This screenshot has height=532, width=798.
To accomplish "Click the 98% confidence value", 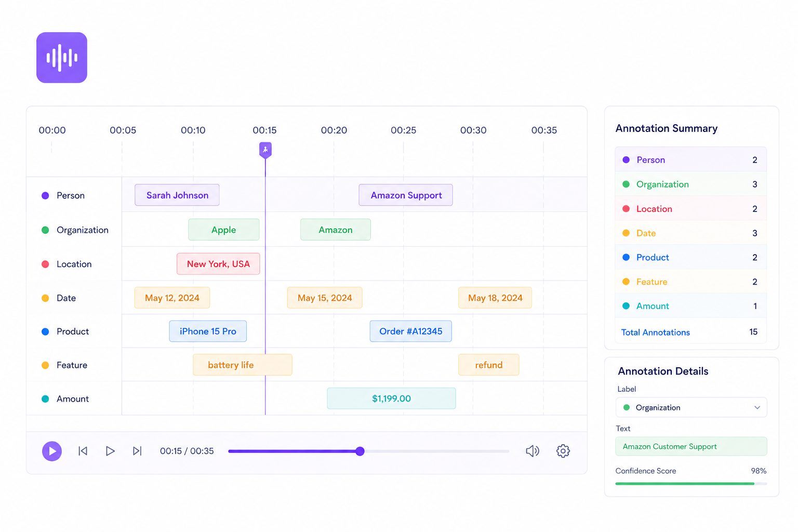I will tap(759, 471).
